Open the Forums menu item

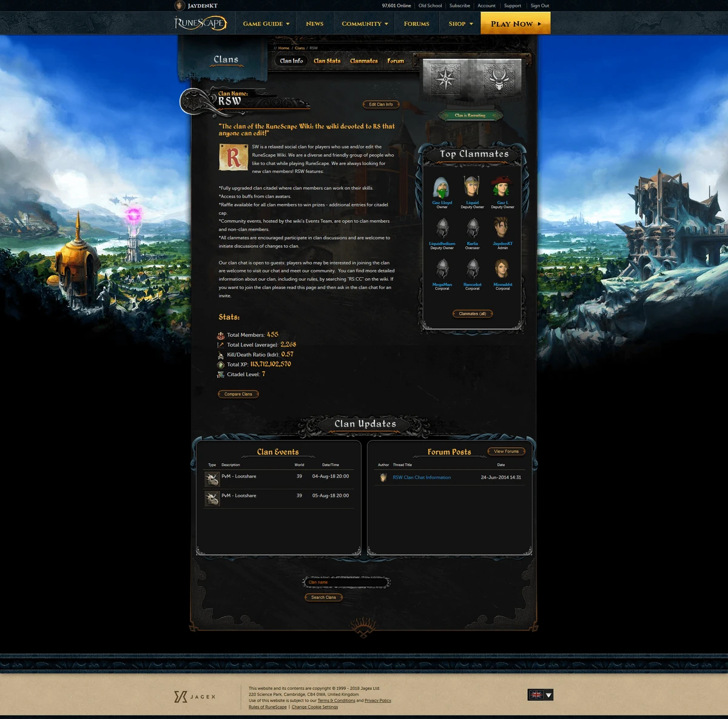[x=416, y=24]
